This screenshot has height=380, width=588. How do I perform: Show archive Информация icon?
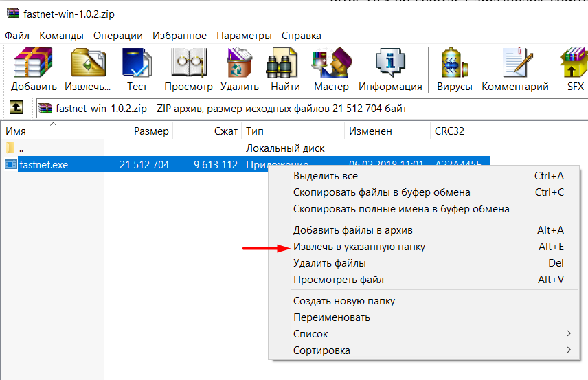tap(390, 63)
